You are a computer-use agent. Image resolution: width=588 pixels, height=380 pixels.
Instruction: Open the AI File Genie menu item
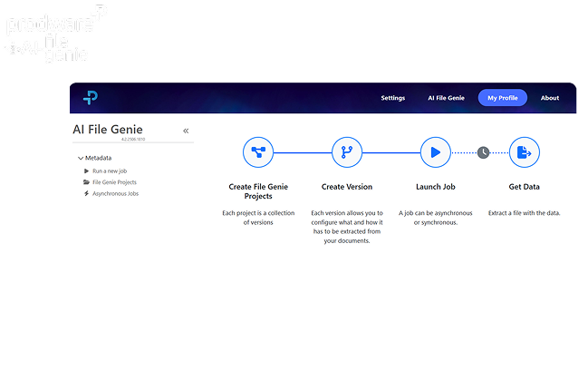pos(447,98)
